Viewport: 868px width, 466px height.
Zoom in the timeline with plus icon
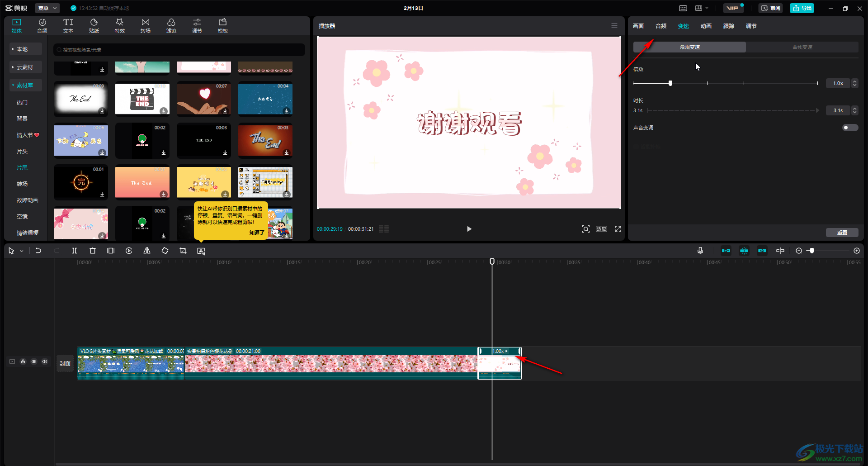pos(857,251)
